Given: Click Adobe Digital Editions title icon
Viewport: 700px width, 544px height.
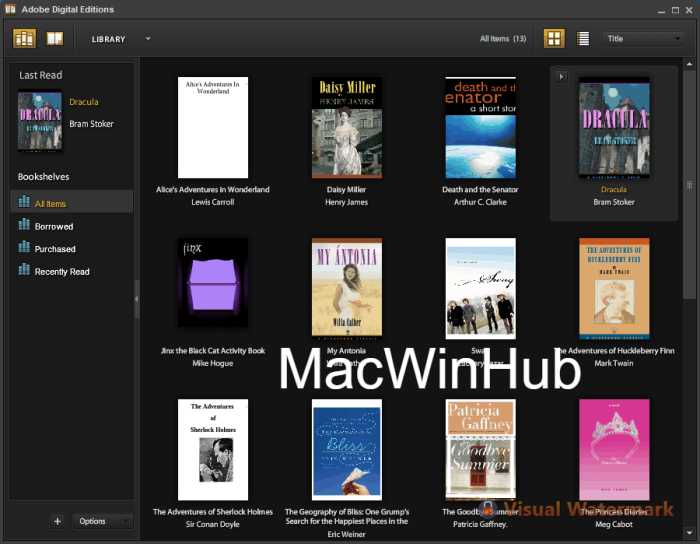Looking at the screenshot, I should click(10, 9).
